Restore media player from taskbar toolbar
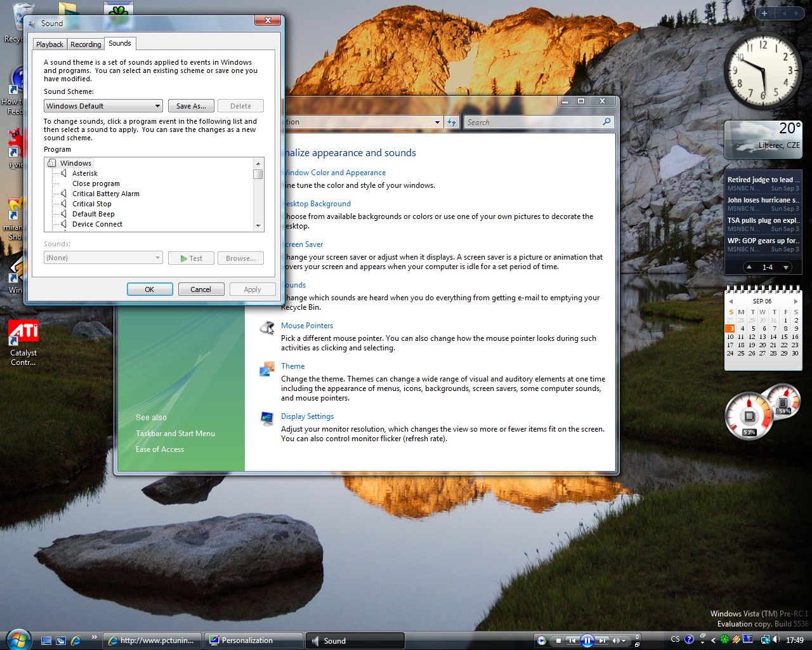The width and height of the screenshot is (812, 650). tap(637, 645)
